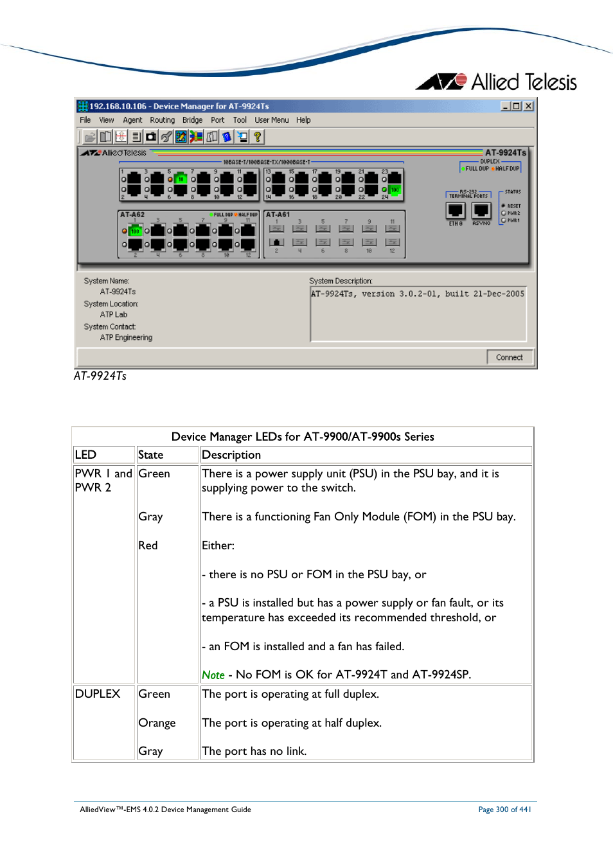The image size is (613, 868).
Task: Minimize the Device Manager window
Action: 506,106
